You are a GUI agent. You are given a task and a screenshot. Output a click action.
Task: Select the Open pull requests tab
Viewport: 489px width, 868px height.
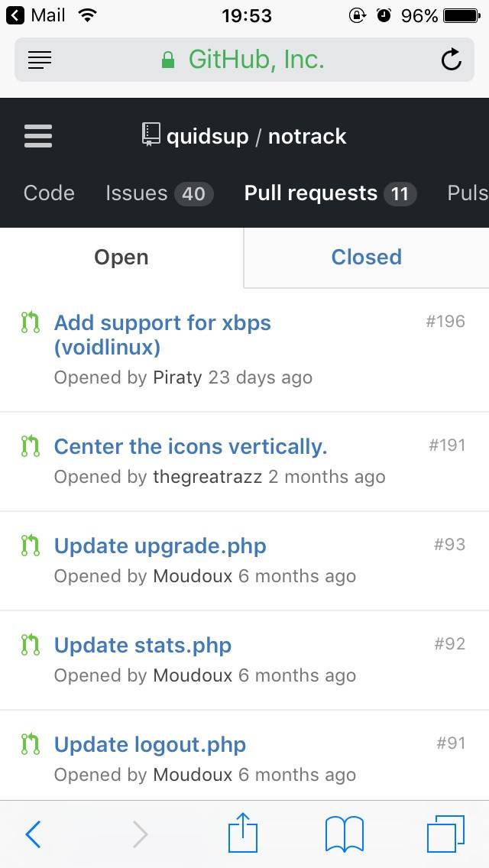(121, 257)
